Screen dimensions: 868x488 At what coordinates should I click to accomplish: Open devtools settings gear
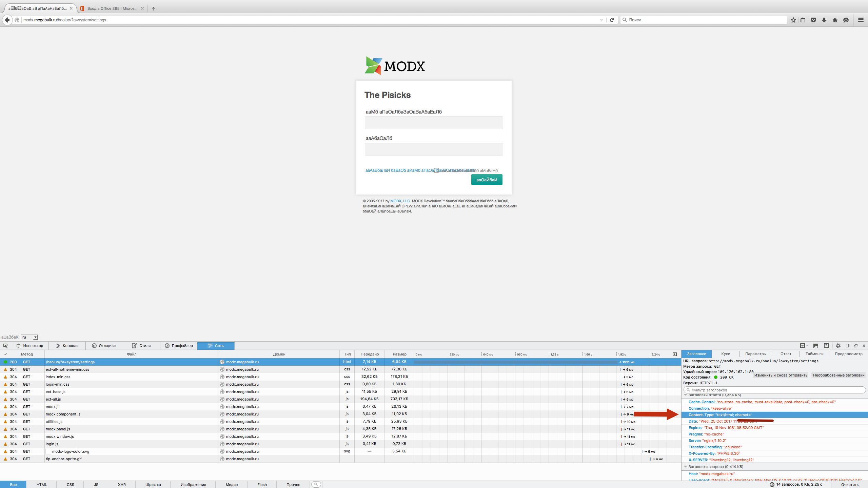[838, 346]
